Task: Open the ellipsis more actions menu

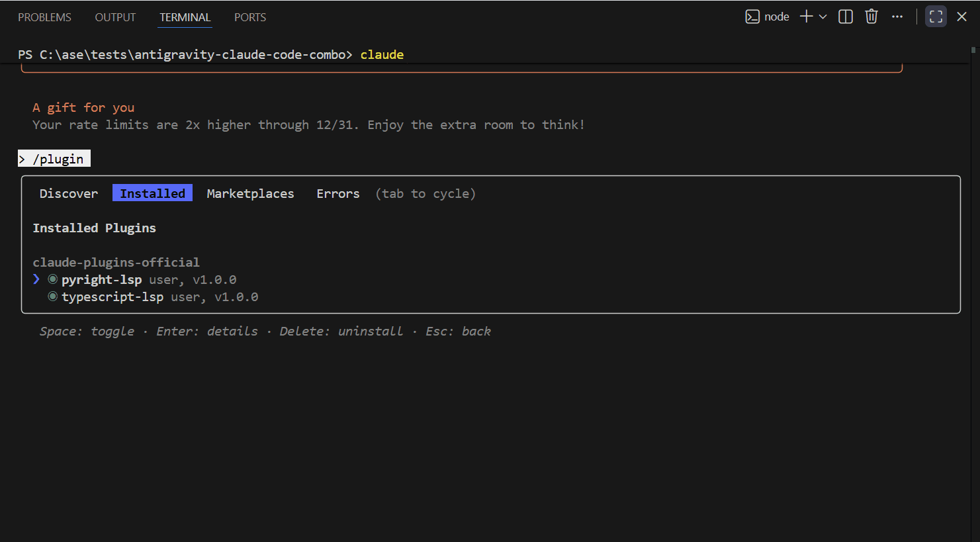Action: (x=897, y=17)
